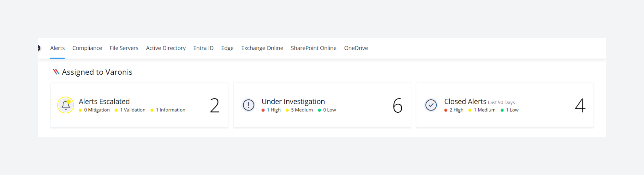The width and height of the screenshot is (644, 175).
Task: View the Exchange Online tab
Action: coord(262,48)
